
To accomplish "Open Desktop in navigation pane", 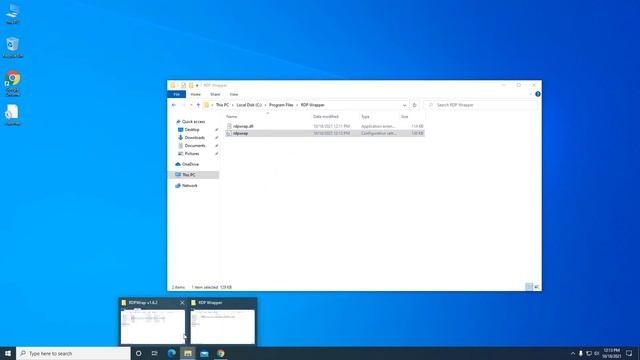I will coord(192,130).
